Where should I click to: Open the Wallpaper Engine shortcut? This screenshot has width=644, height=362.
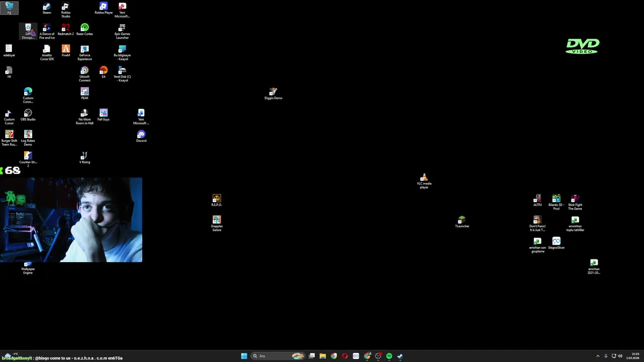coord(28,267)
